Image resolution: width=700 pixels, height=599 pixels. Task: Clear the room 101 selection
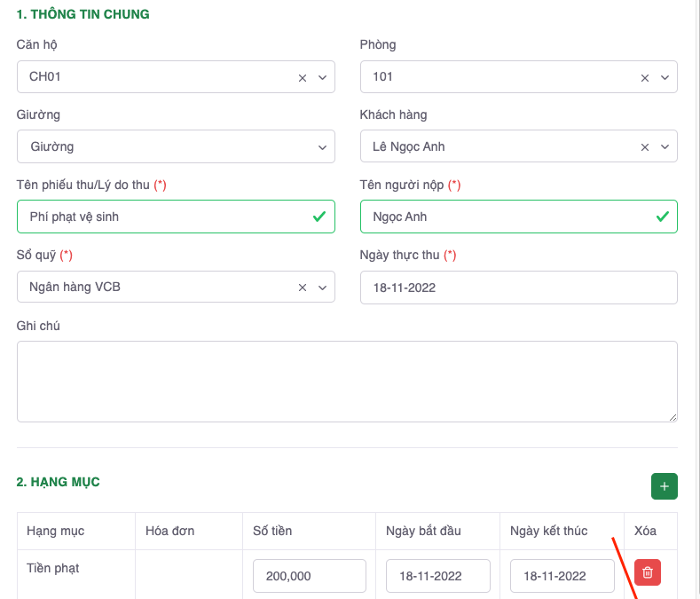pyautogui.click(x=645, y=78)
